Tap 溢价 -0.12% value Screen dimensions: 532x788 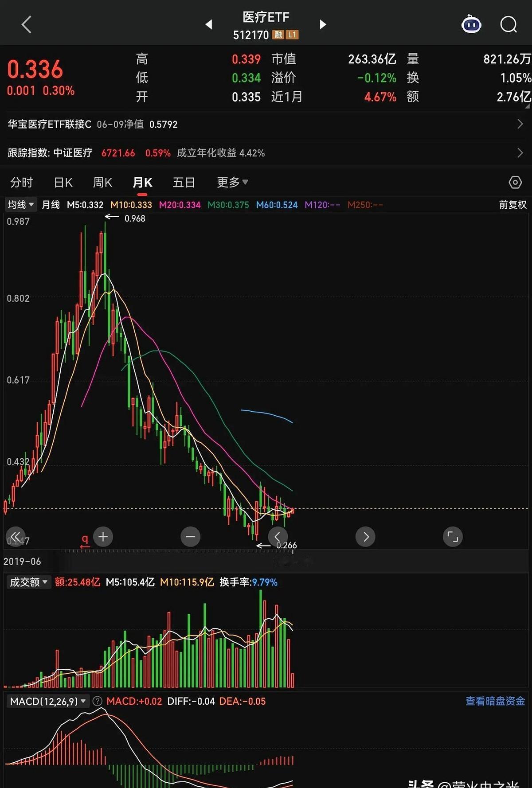[x=377, y=78]
